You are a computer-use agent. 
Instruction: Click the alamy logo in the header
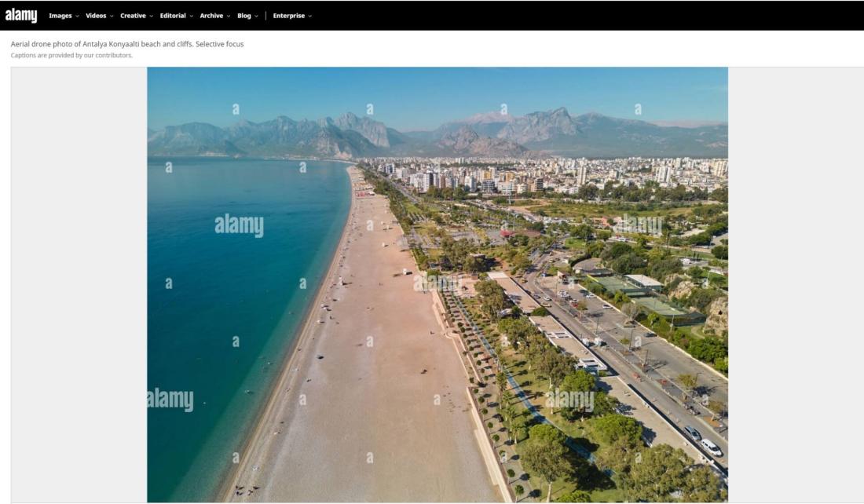pos(21,16)
